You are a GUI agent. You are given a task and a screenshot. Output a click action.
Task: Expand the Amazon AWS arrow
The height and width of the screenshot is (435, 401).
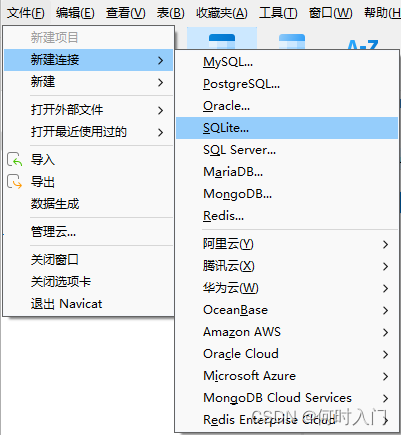point(386,333)
